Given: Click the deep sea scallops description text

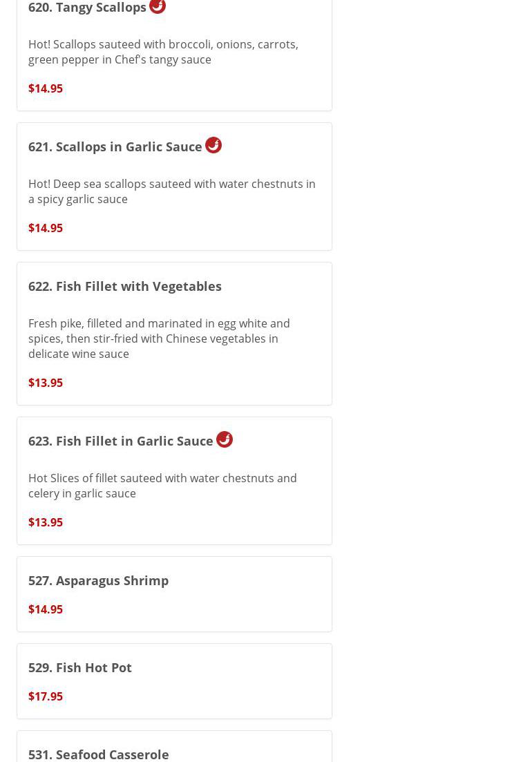Looking at the screenshot, I should point(171,191).
